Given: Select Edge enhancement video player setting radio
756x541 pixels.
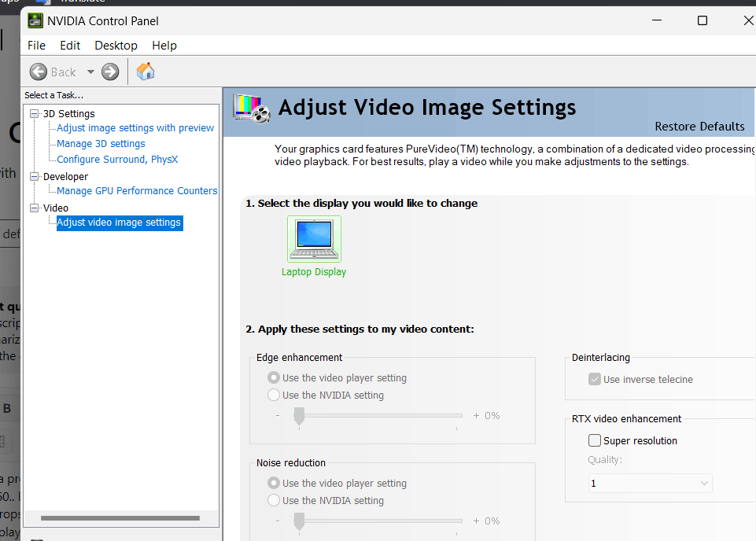Looking at the screenshot, I should tap(274, 377).
